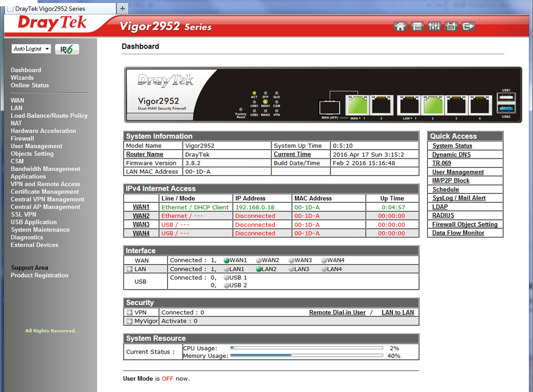Open Data Flow Monitor link
533x392 pixels.
coord(458,233)
